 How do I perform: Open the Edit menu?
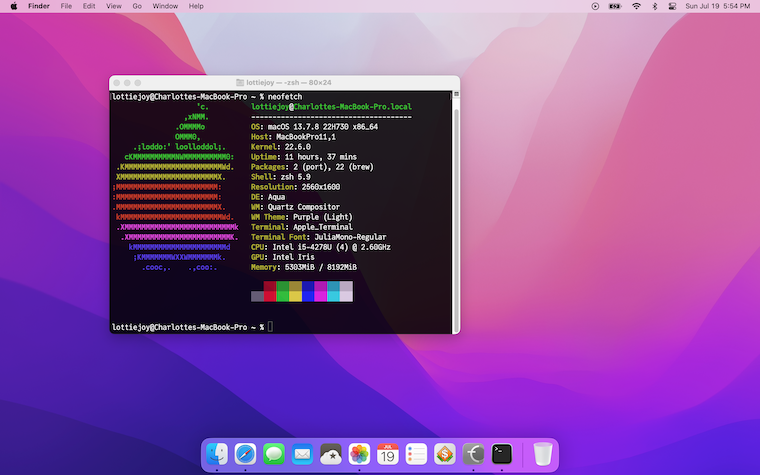pos(89,6)
